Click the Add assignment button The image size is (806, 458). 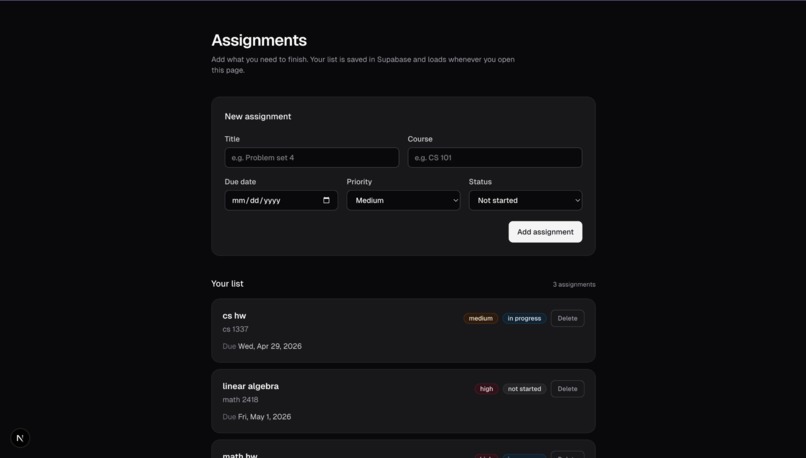(545, 232)
